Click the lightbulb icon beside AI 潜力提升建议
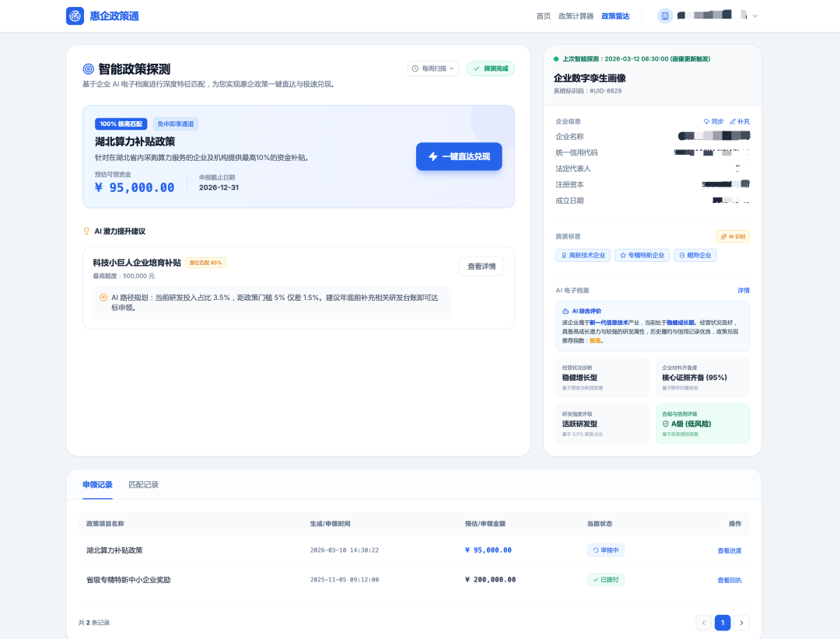This screenshot has height=639, width=840. click(x=86, y=232)
